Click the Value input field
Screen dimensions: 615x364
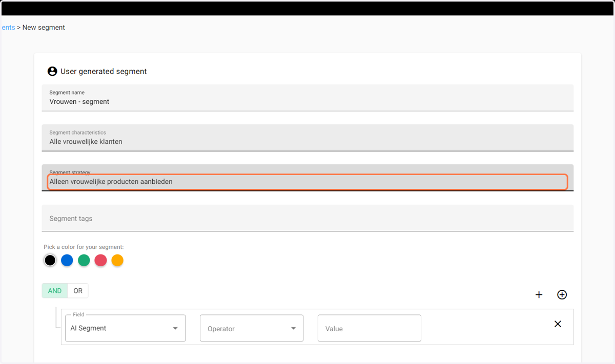pos(370,328)
